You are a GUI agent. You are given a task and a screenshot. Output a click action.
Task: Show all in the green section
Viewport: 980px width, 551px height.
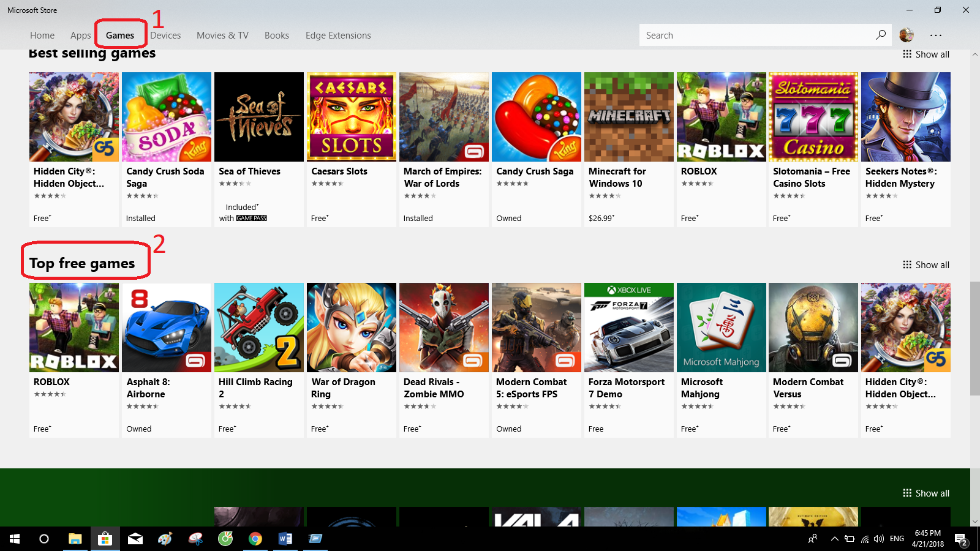coord(926,493)
